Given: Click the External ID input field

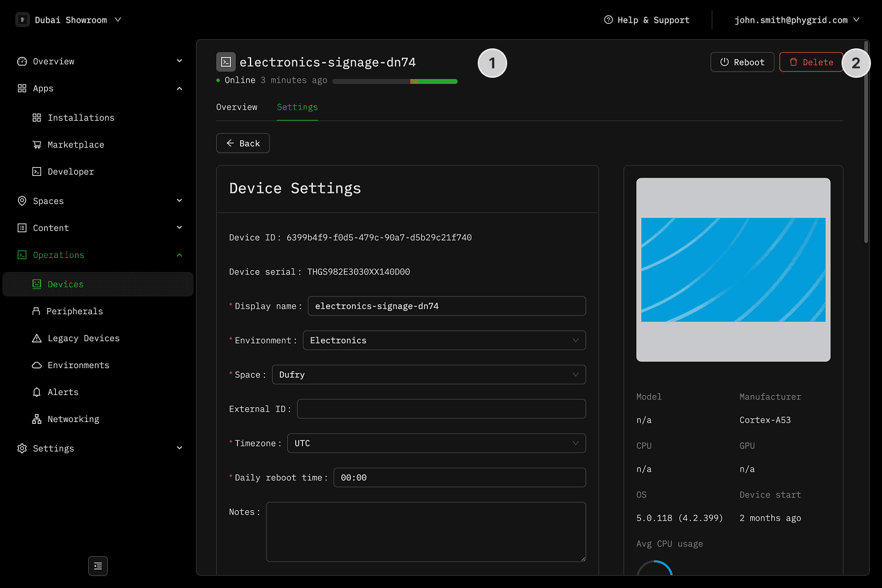Looking at the screenshot, I should pyautogui.click(x=442, y=409).
